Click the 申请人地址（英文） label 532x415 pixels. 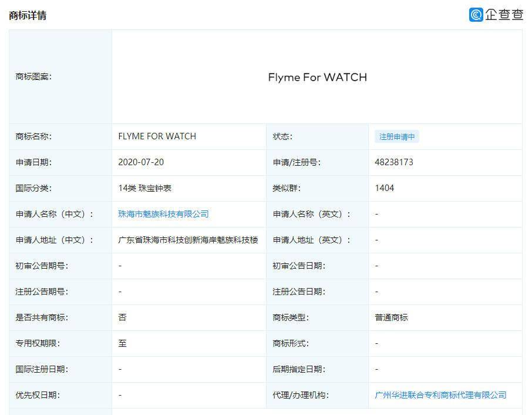click(311, 240)
